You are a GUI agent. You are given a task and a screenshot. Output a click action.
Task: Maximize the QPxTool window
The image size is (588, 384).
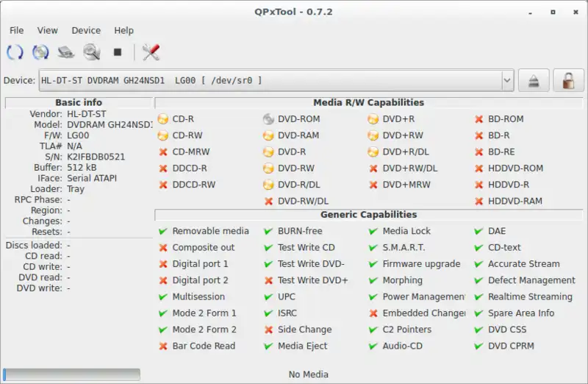point(553,12)
